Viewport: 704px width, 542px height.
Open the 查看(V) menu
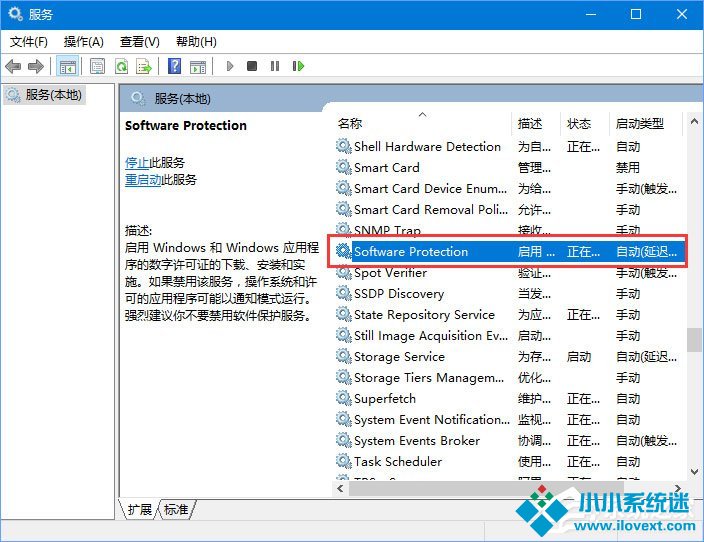[140, 42]
